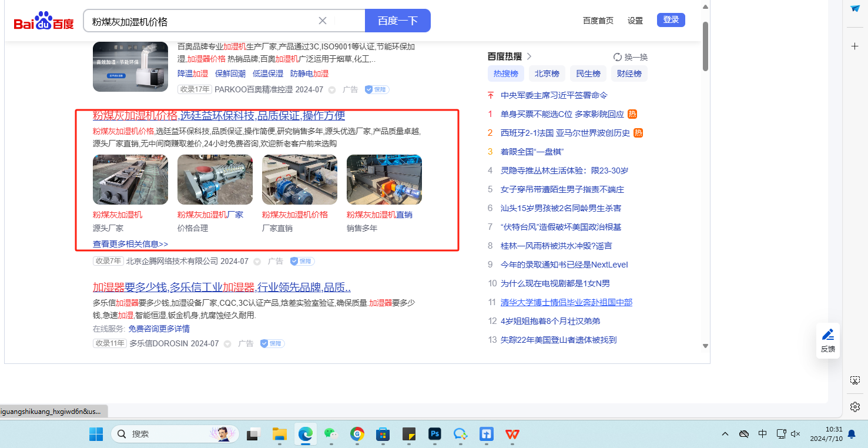Expand dropdown arrow beside 北京企腾网络 2024-07

point(257,262)
